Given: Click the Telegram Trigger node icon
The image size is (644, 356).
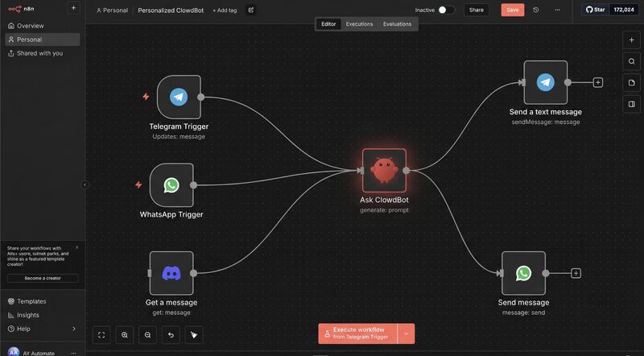Looking at the screenshot, I should tap(179, 97).
